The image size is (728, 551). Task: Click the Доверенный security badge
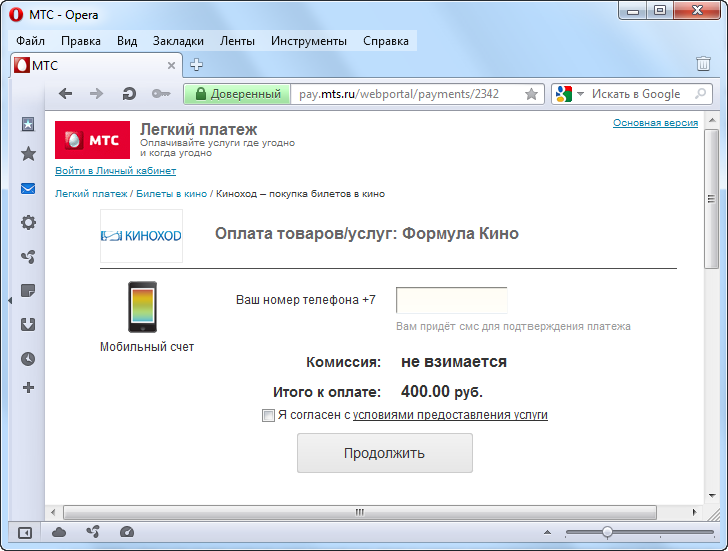click(x=237, y=94)
